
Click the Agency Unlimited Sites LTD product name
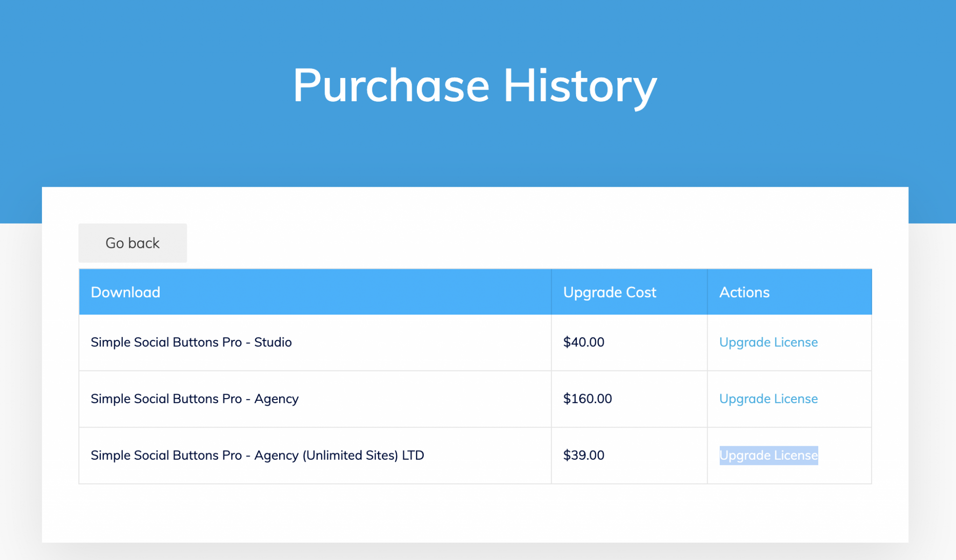[257, 455]
